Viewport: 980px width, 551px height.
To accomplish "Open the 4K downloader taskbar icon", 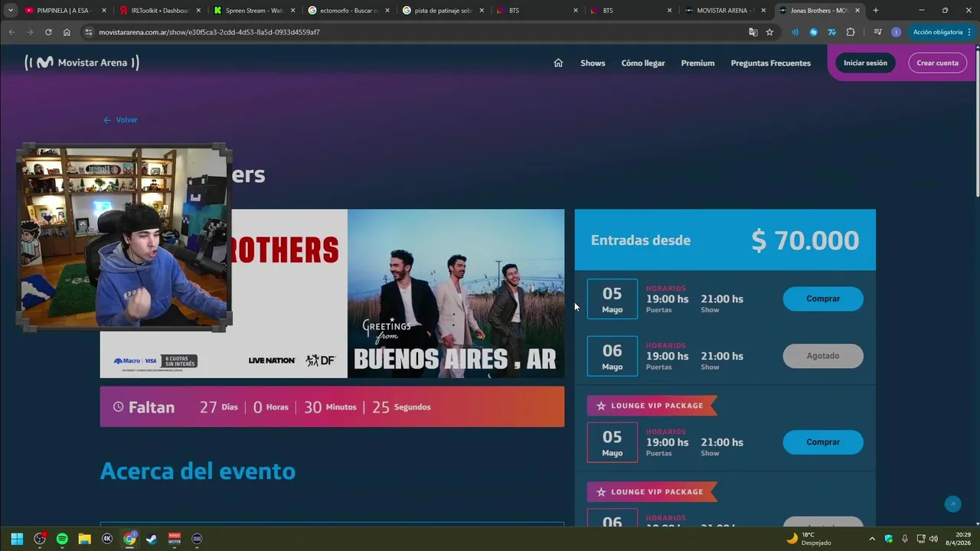I will [x=107, y=539].
